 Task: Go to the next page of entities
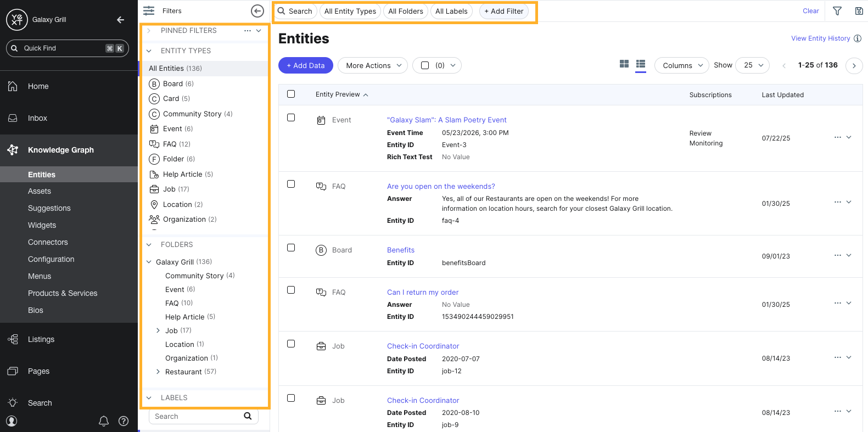[854, 65]
